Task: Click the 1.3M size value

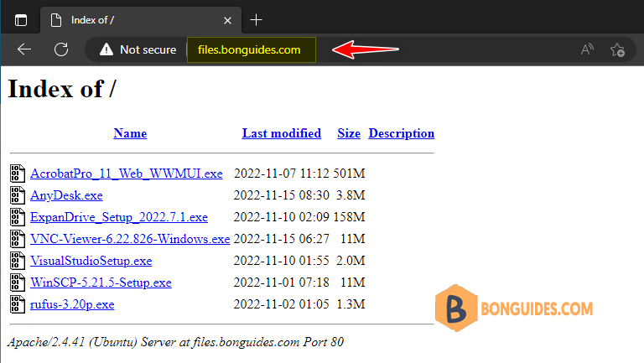Action: point(351,303)
